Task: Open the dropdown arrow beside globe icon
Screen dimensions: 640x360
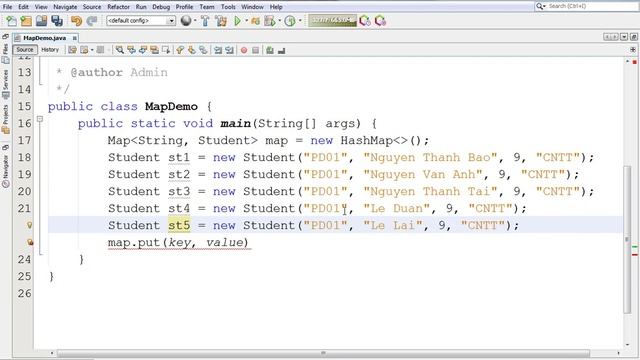Action: pyautogui.click(x=195, y=21)
